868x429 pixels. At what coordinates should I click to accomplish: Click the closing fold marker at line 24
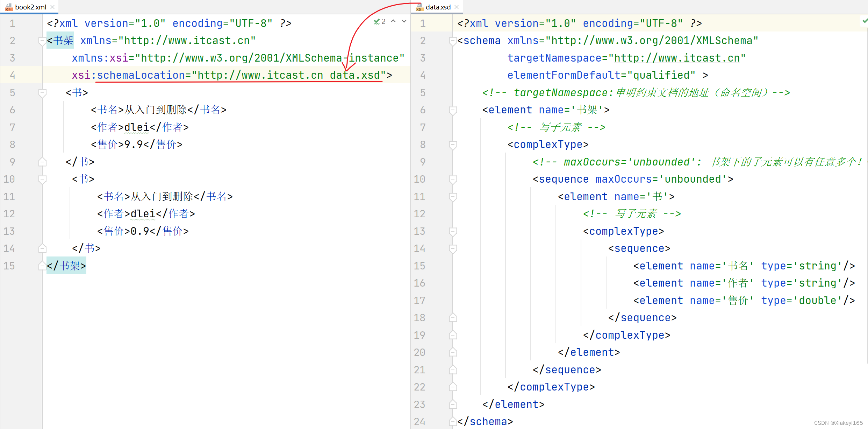click(x=453, y=422)
